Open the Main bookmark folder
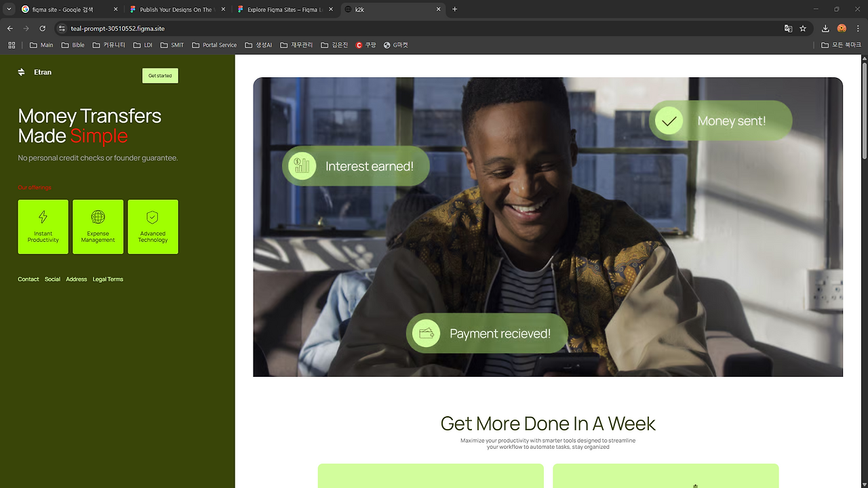This screenshot has height=488, width=868. pyautogui.click(x=41, y=45)
